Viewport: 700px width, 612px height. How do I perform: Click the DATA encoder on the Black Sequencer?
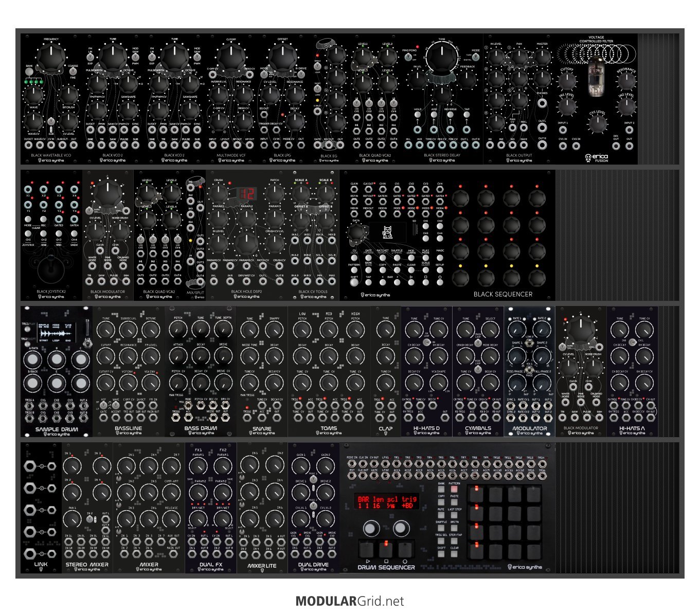356,233
